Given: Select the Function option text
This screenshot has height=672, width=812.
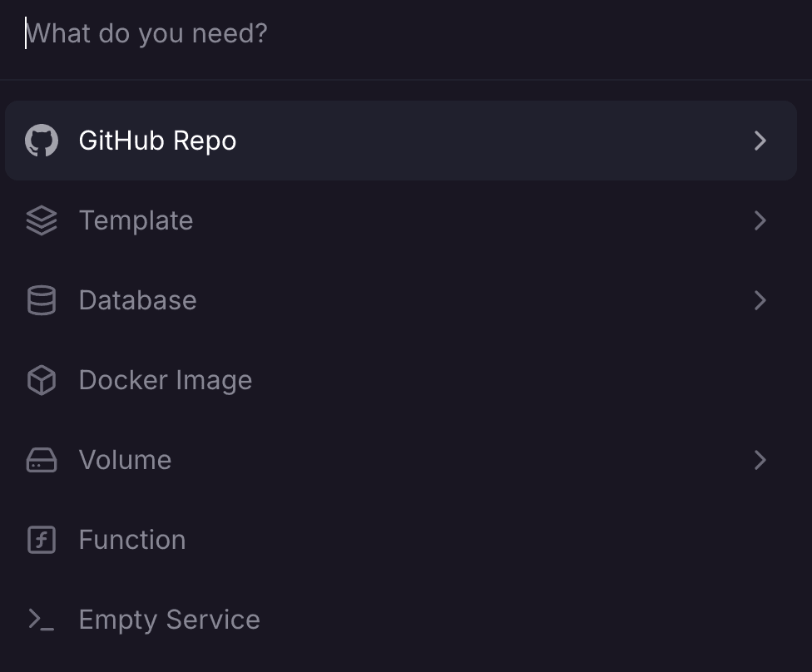Looking at the screenshot, I should click(x=131, y=540).
